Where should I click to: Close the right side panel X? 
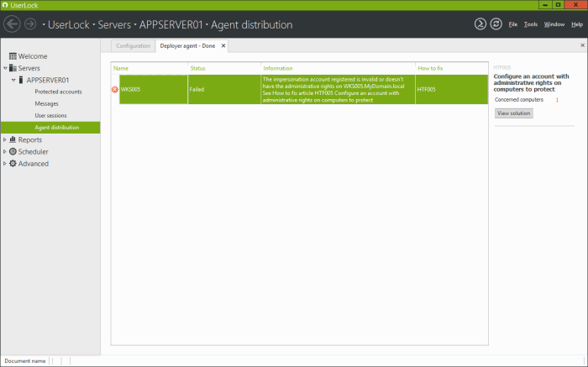click(x=582, y=45)
